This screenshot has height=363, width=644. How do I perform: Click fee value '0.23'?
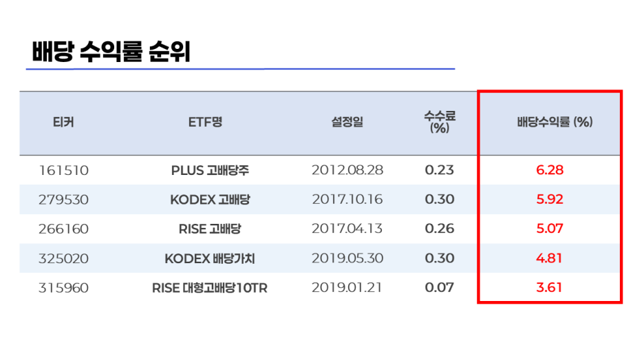pyautogui.click(x=440, y=169)
